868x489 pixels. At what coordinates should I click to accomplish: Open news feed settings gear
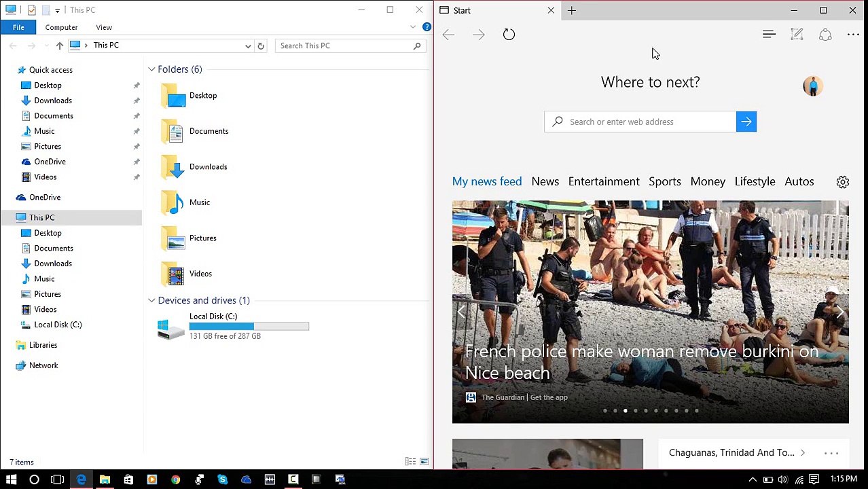(843, 182)
